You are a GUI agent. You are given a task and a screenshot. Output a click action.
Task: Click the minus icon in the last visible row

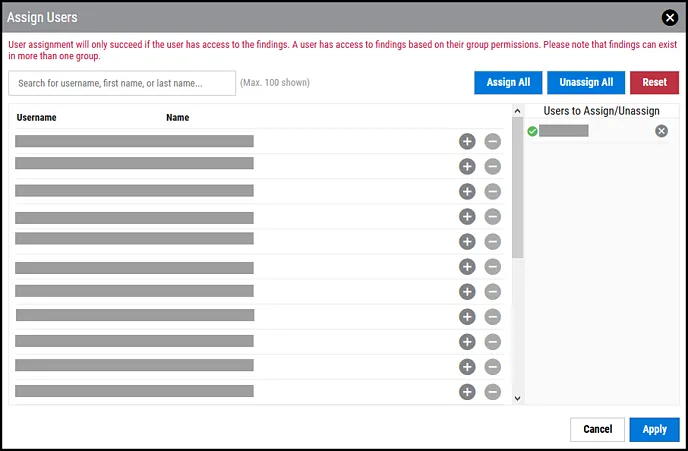pos(492,391)
